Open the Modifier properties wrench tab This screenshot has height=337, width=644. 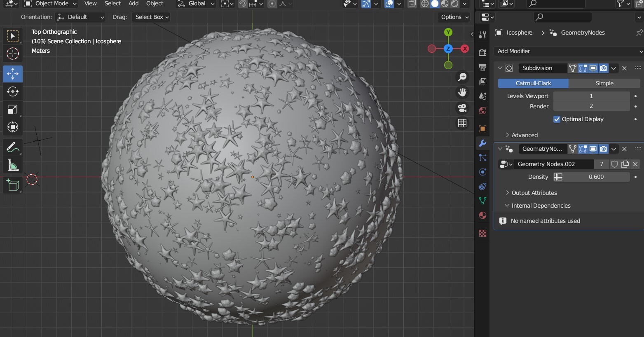point(482,143)
